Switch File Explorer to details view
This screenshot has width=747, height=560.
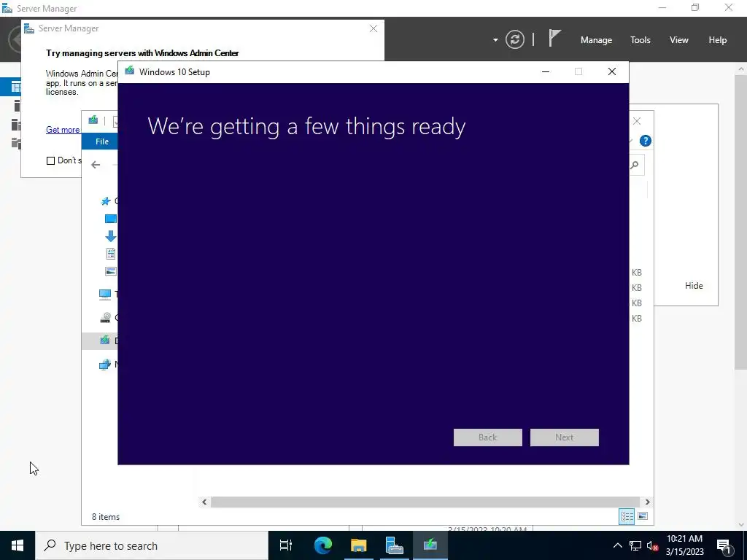(x=627, y=516)
